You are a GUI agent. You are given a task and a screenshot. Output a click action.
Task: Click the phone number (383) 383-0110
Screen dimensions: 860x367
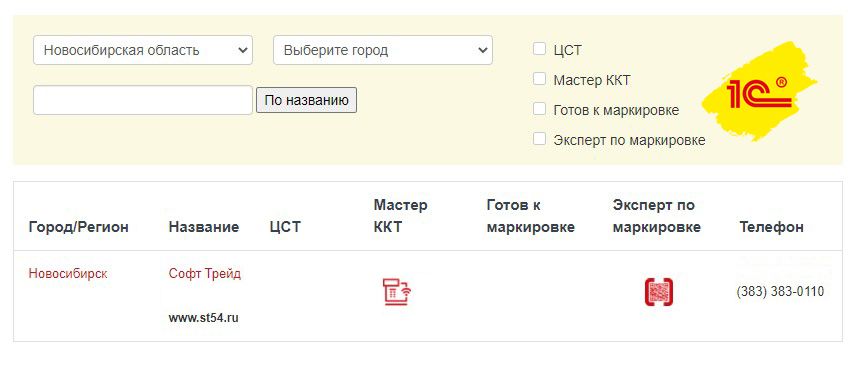[780, 292]
